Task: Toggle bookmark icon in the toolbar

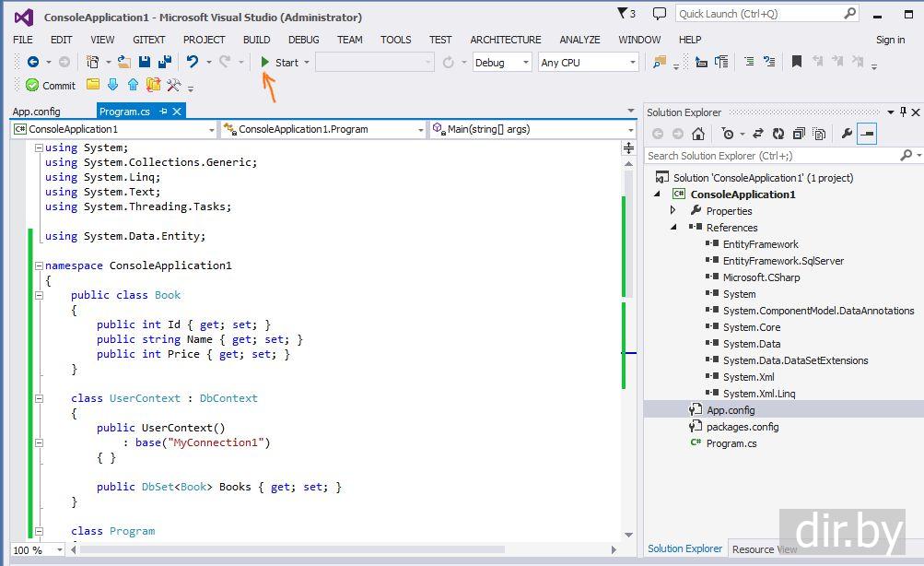Action: [x=797, y=62]
